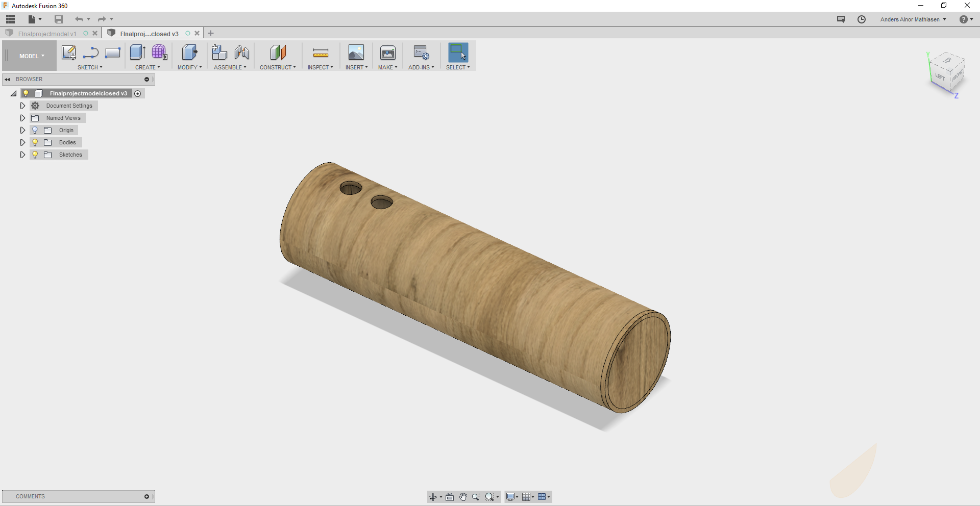Viewport: 980px width, 506px height.
Task: Expand the Origin folder node
Action: tap(22, 130)
